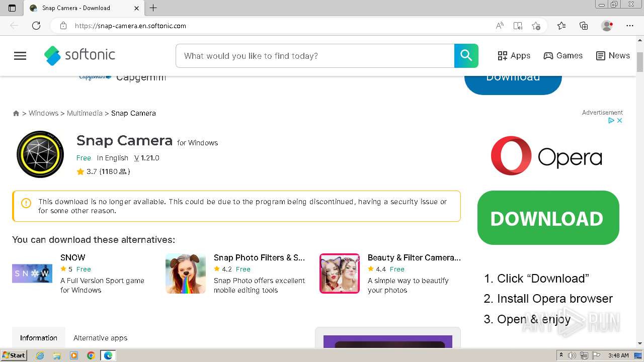Click Beauty & Filter Camera thumbnail
Screen dimensions: 644x362
click(x=340, y=274)
